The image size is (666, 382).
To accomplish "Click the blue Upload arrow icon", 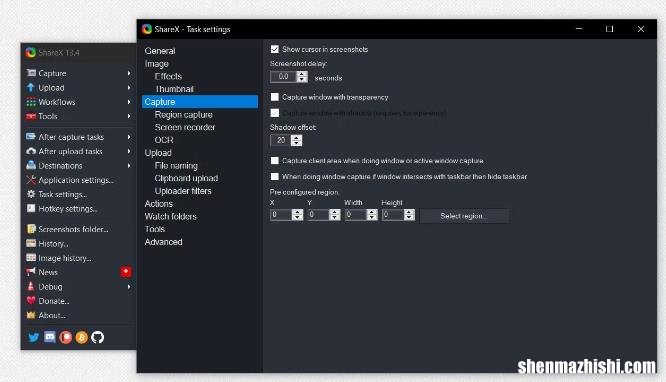I will [31, 88].
